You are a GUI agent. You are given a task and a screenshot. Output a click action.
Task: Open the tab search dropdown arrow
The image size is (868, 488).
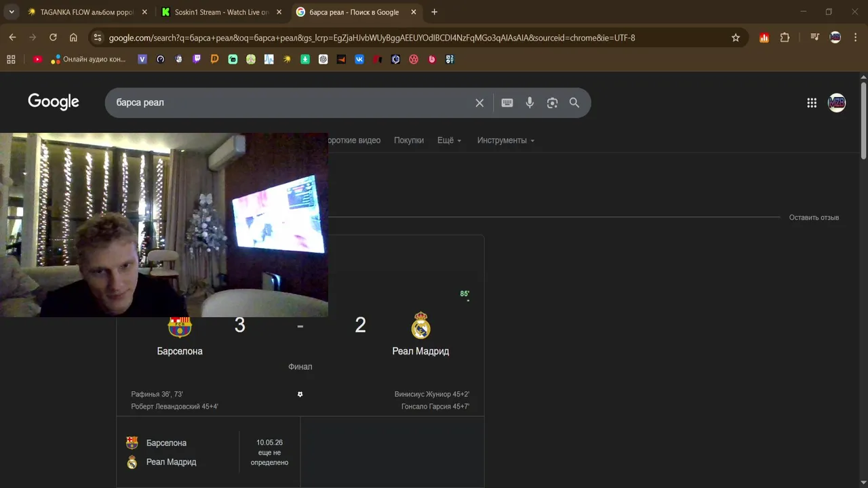pos(12,12)
